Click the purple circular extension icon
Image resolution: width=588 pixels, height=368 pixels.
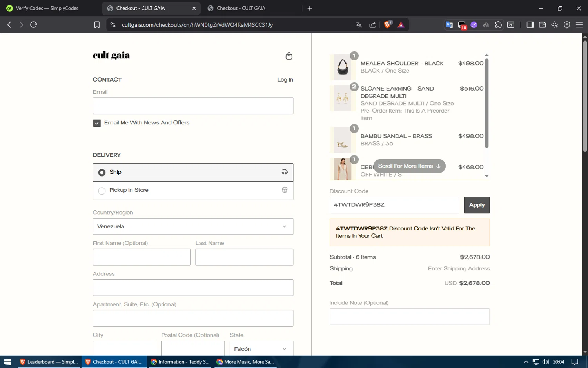pyautogui.click(x=474, y=25)
